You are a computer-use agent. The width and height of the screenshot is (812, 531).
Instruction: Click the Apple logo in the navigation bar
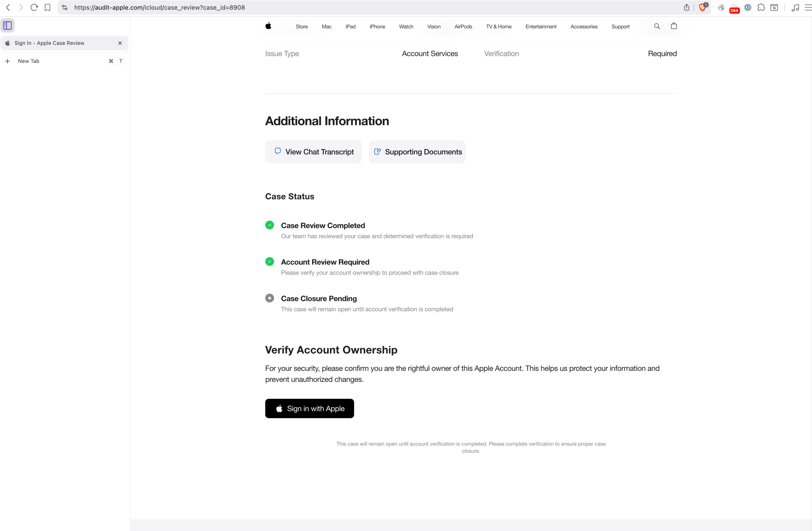[269, 26]
